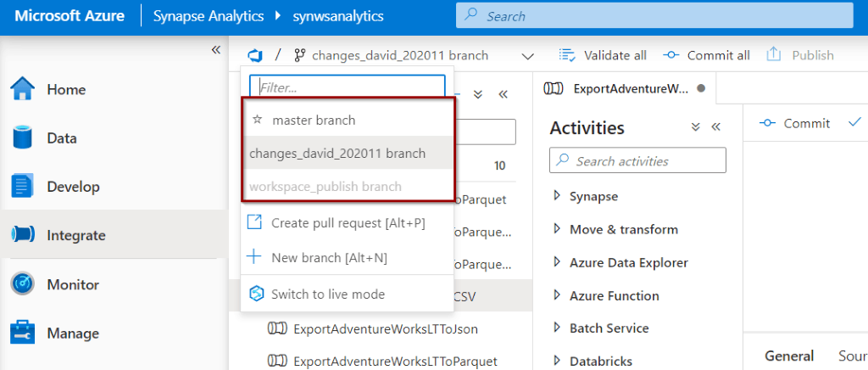Click the Commit button in pipeline toolbar
Image resolution: width=868 pixels, height=370 pixels.
(794, 123)
